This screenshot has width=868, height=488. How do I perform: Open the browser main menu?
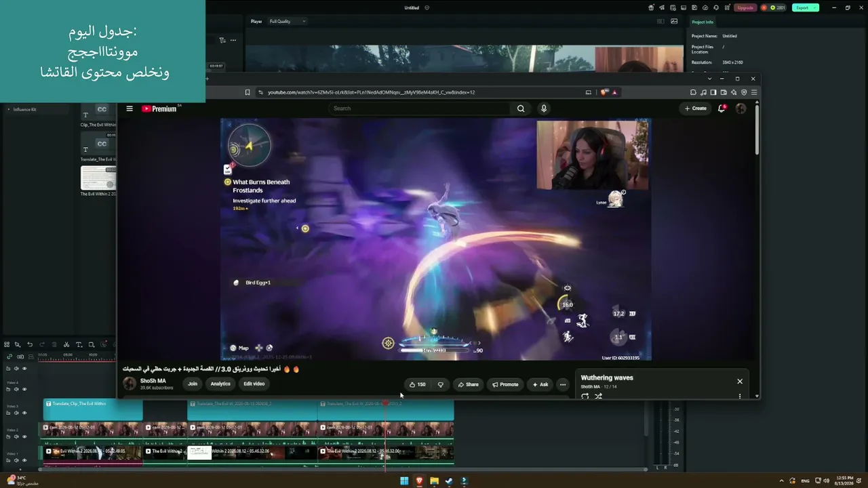[753, 92]
